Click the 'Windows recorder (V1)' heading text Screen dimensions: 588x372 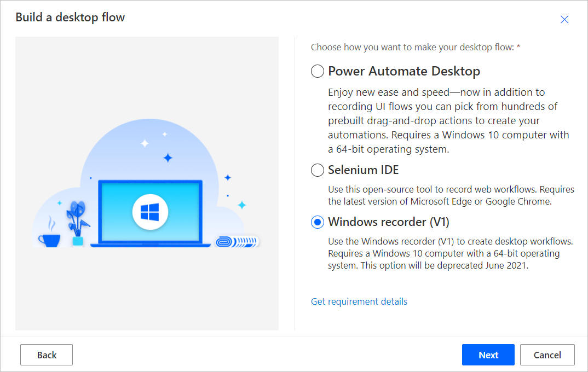click(389, 222)
